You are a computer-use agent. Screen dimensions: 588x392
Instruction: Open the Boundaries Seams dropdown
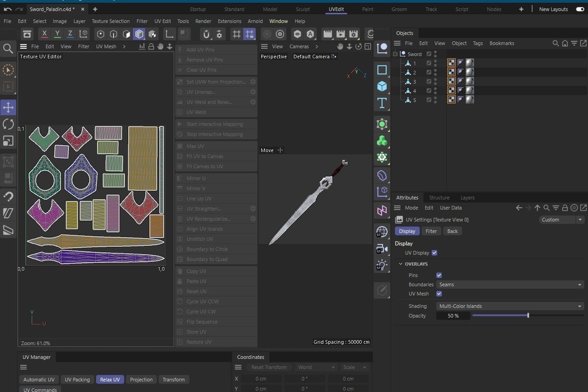point(510,284)
